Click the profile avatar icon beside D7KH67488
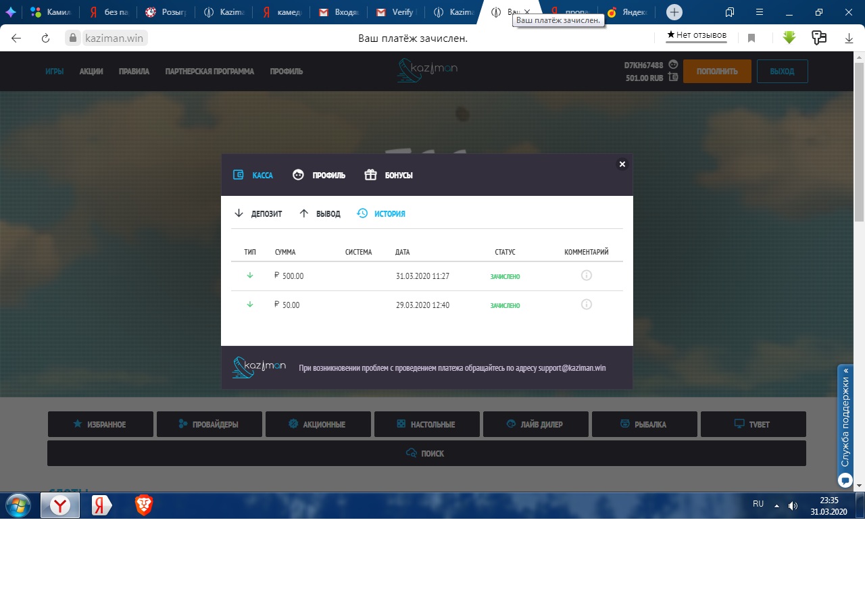This screenshot has height=616, width=865. [x=673, y=65]
